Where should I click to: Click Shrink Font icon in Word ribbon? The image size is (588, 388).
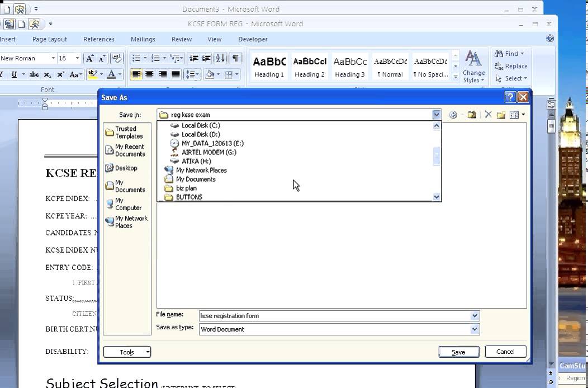click(x=102, y=58)
